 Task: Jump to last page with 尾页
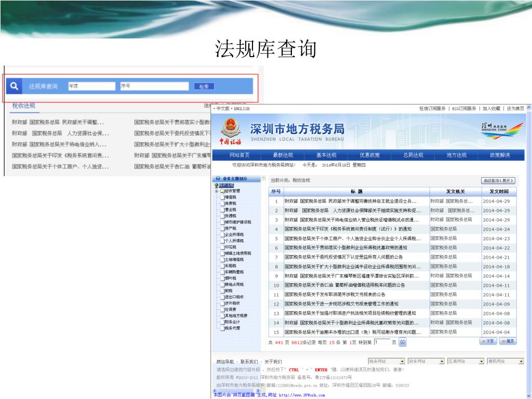(508, 341)
